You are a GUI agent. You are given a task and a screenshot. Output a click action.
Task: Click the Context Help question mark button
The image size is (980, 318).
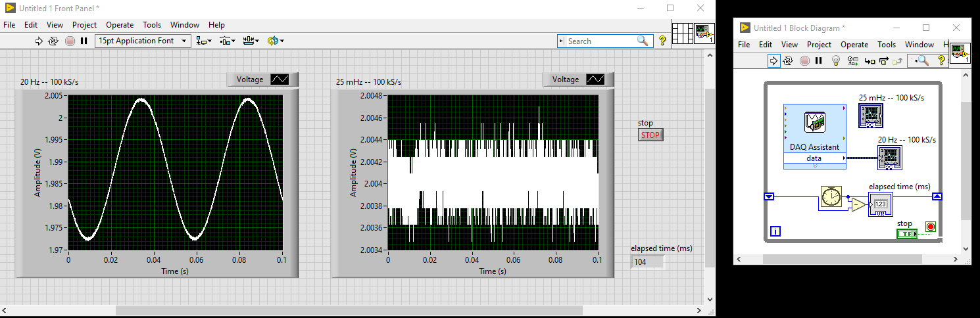pos(662,41)
